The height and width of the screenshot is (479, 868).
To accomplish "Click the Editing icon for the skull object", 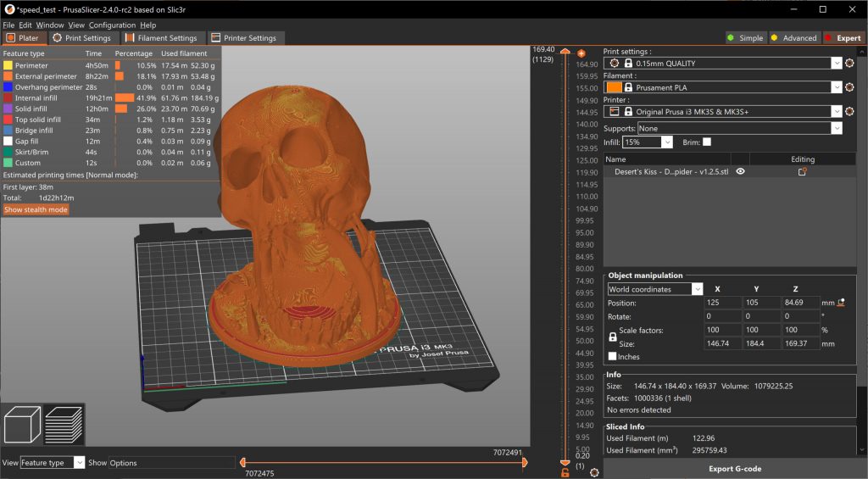I will coord(802,171).
